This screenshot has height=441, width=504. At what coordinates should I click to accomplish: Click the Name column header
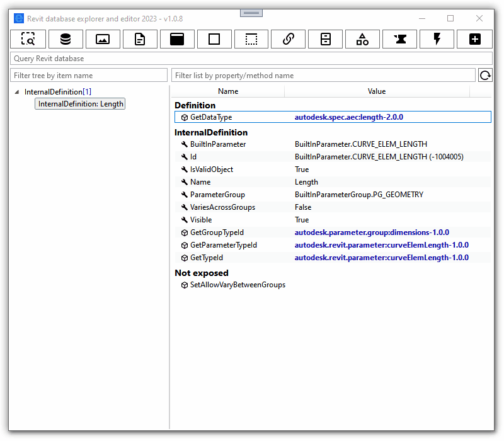(228, 91)
